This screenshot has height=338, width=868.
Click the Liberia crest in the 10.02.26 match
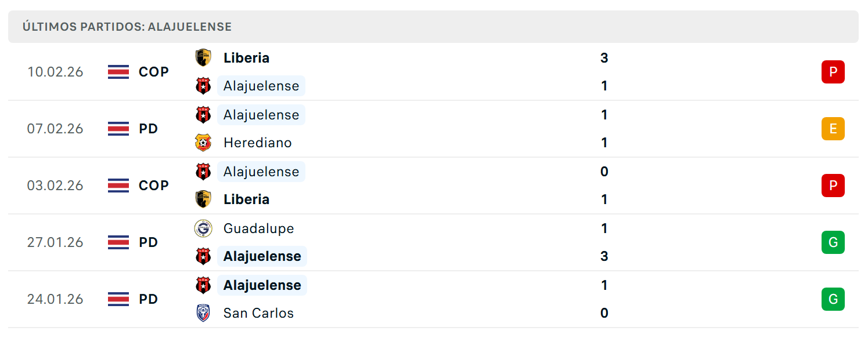203,58
